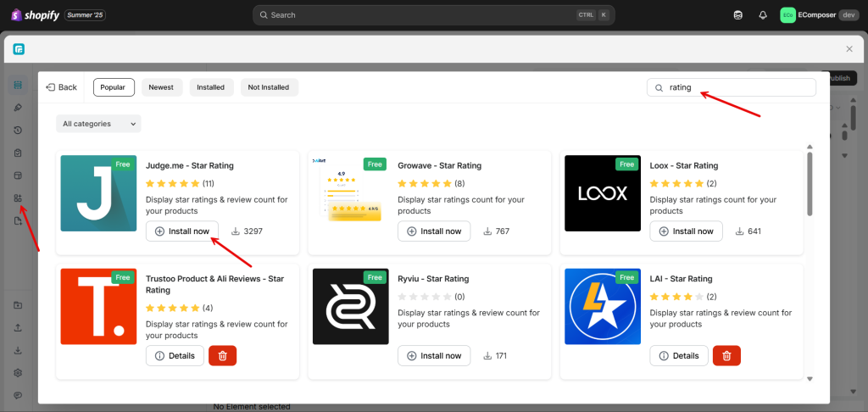The height and width of the screenshot is (412, 868).
Task: Select the Not Installed filter tab
Action: [x=269, y=87]
